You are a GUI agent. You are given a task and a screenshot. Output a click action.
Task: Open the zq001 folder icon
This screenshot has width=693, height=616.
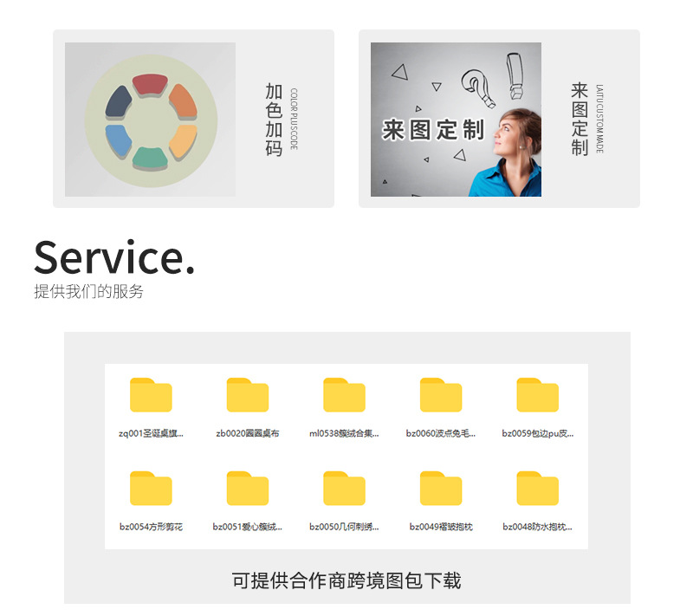pyautogui.click(x=151, y=395)
